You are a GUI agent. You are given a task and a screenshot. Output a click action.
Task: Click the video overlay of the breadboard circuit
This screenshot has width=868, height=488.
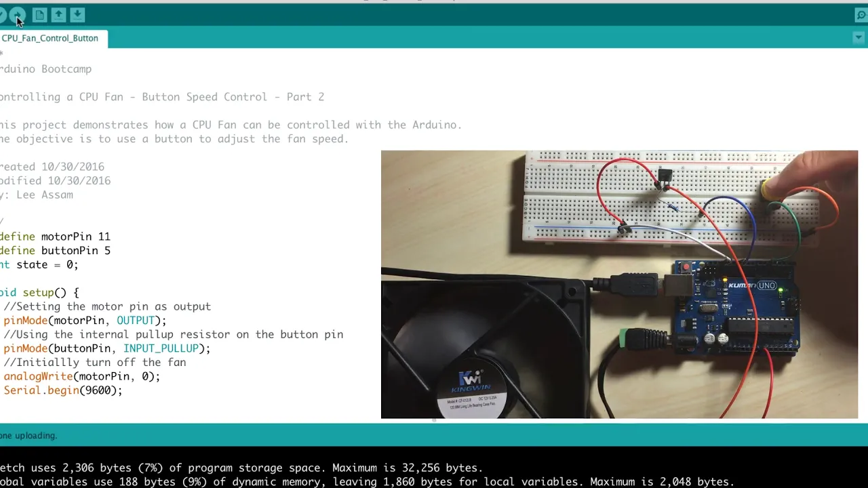click(619, 285)
